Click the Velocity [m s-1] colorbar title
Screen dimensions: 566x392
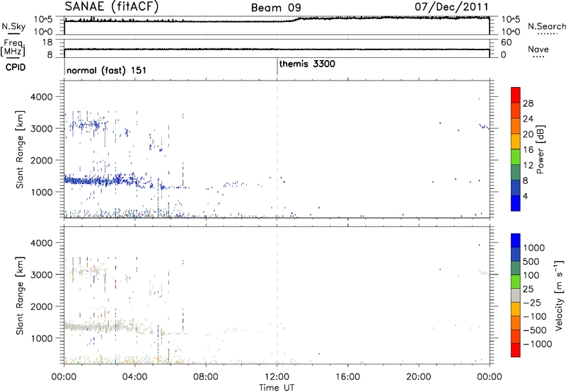click(559, 295)
